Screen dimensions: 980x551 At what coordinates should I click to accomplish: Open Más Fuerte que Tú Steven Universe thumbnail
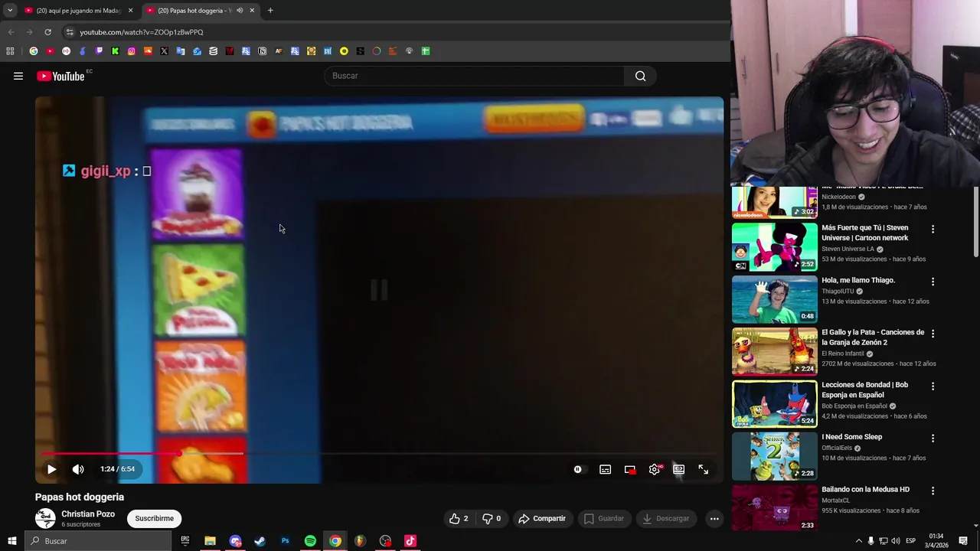coord(775,246)
